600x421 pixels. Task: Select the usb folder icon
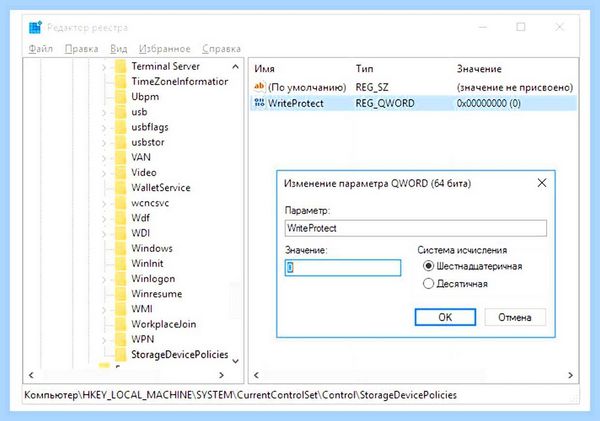121,112
